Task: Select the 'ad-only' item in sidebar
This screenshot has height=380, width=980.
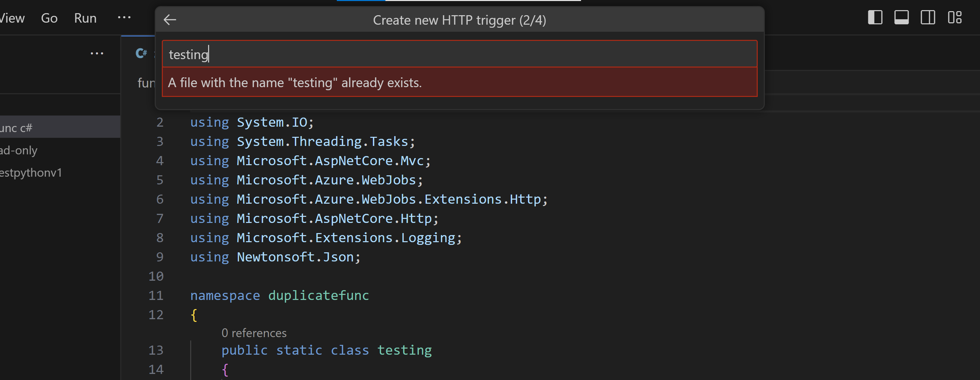Action: click(x=19, y=150)
